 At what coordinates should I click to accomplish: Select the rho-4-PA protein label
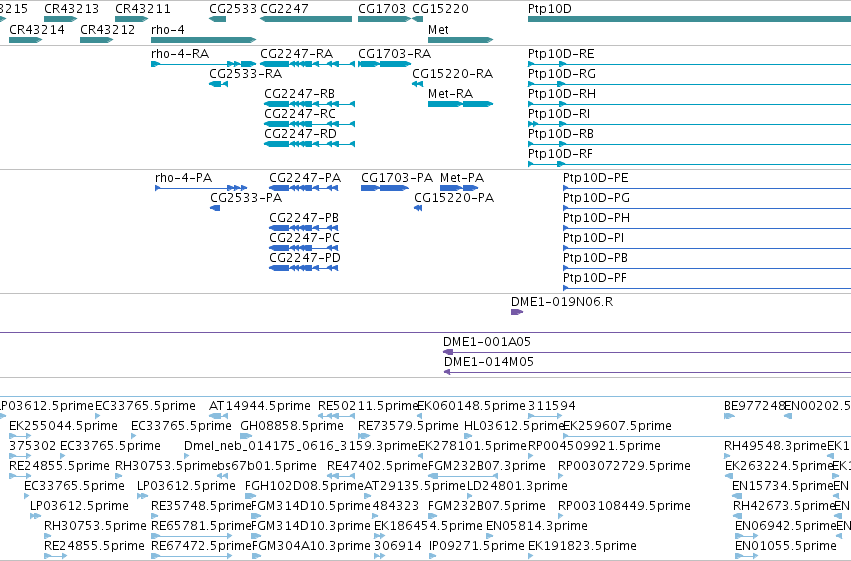[183, 177]
